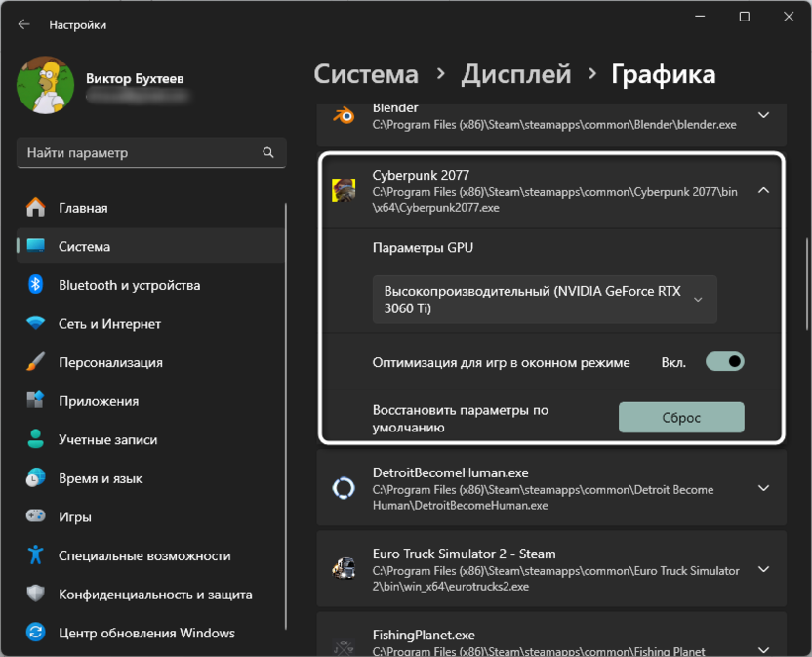Select the Сеть и Интернет wifi icon
This screenshot has width=812, height=657.
[35, 323]
